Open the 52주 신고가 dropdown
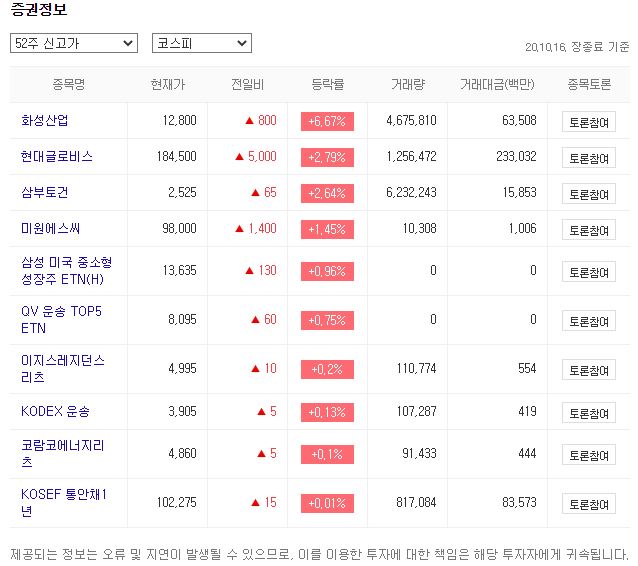Screen dimensions: 638x566 (x=74, y=43)
